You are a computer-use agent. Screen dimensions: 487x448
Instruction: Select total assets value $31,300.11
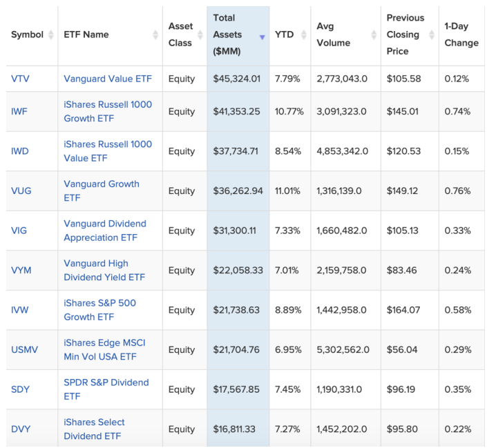pyautogui.click(x=234, y=231)
